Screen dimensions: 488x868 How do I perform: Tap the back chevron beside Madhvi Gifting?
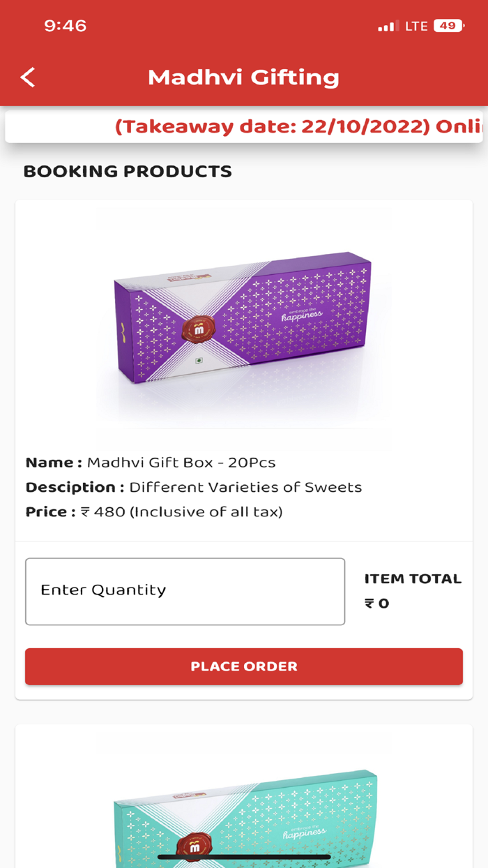pyautogui.click(x=28, y=77)
